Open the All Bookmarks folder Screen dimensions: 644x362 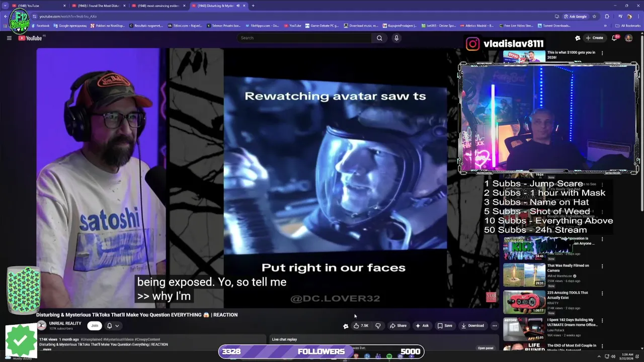(x=627, y=26)
